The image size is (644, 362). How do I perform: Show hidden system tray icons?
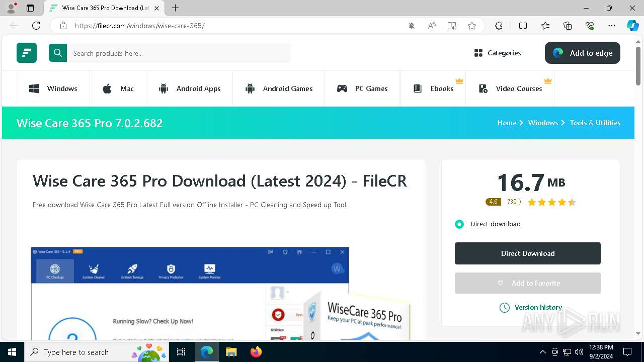click(542, 352)
